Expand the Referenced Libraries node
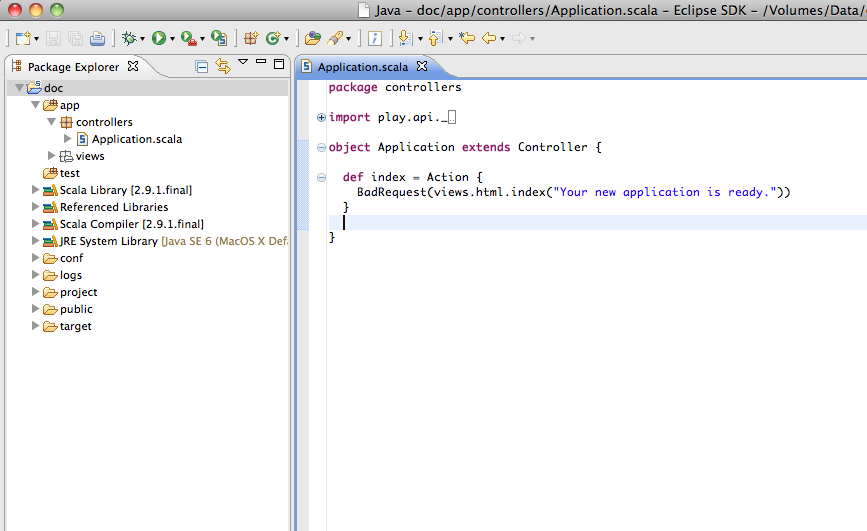 [36, 207]
